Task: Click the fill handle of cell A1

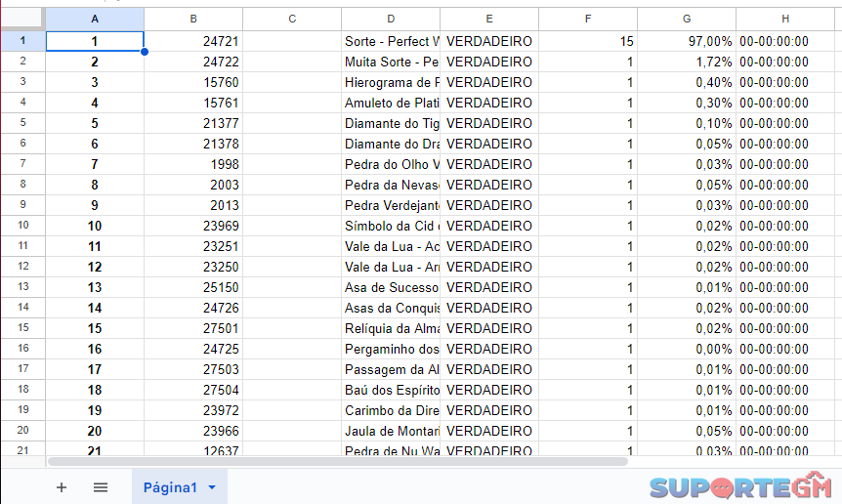Action: tap(145, 51)
